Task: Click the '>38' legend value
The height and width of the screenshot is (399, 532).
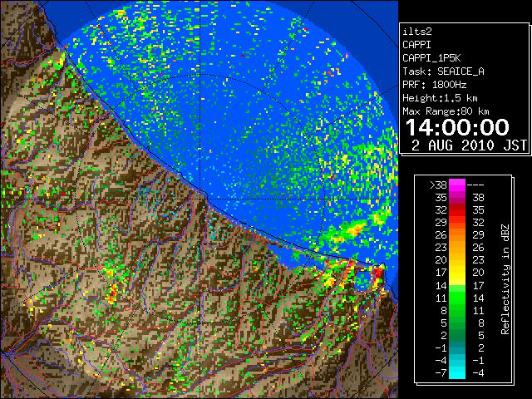Action: point(438,185)
